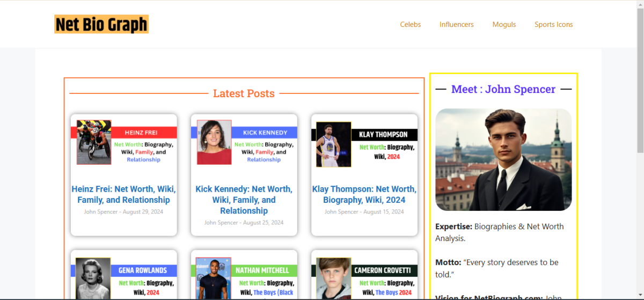Select the Moguls navigation item
644x300 pixels.
[504, 25]
